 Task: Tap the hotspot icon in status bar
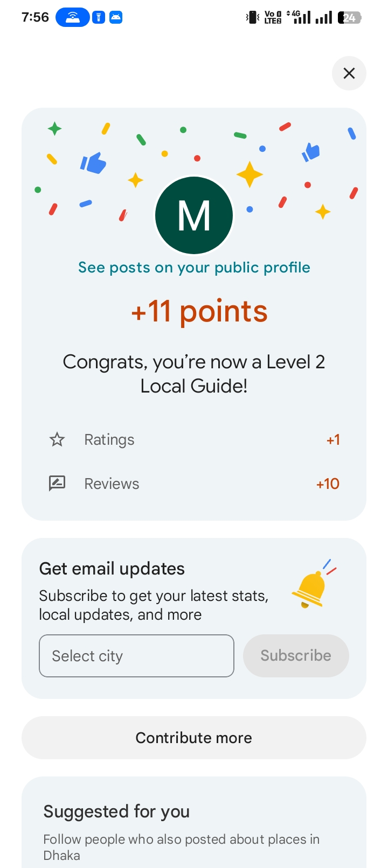73,18
